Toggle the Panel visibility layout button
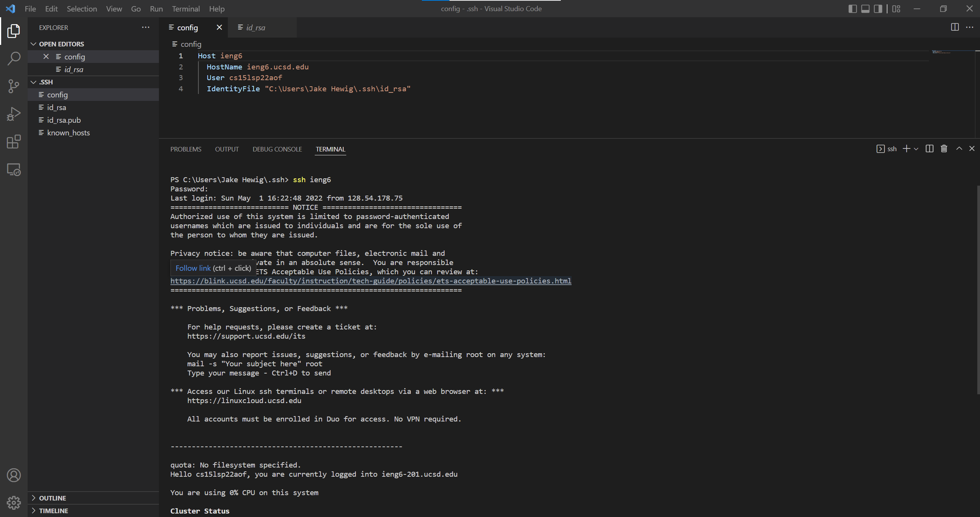The height and width of the screenshot is (517, 980). 865,9
